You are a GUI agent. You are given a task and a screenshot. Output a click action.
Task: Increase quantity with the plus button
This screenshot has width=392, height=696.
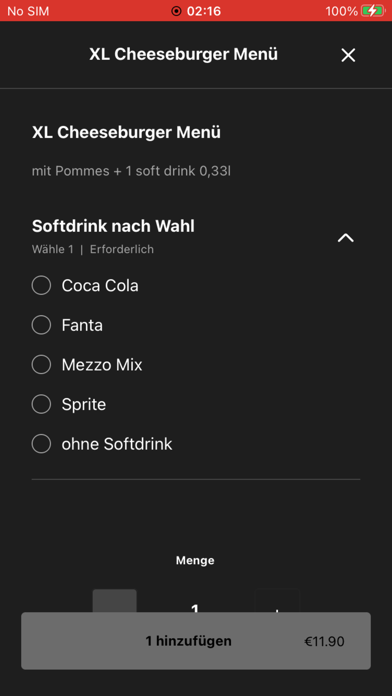(x=277, y=601)
